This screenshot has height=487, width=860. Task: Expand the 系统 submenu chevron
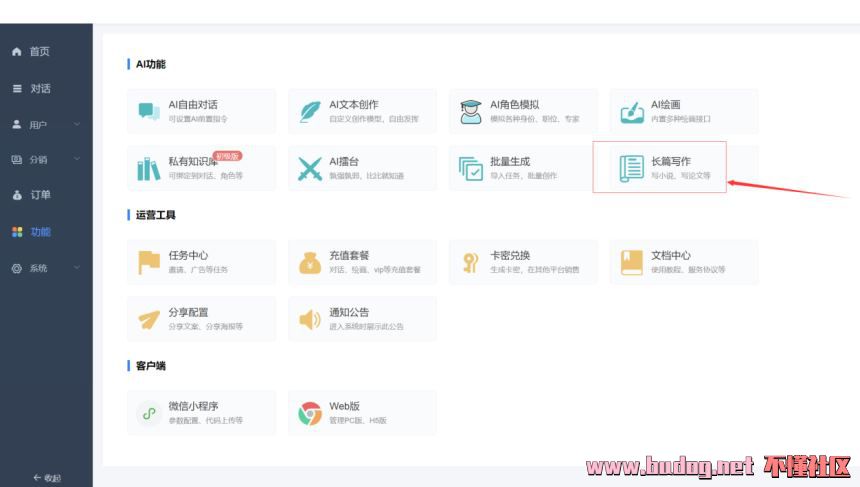click(x=77, y=268)
